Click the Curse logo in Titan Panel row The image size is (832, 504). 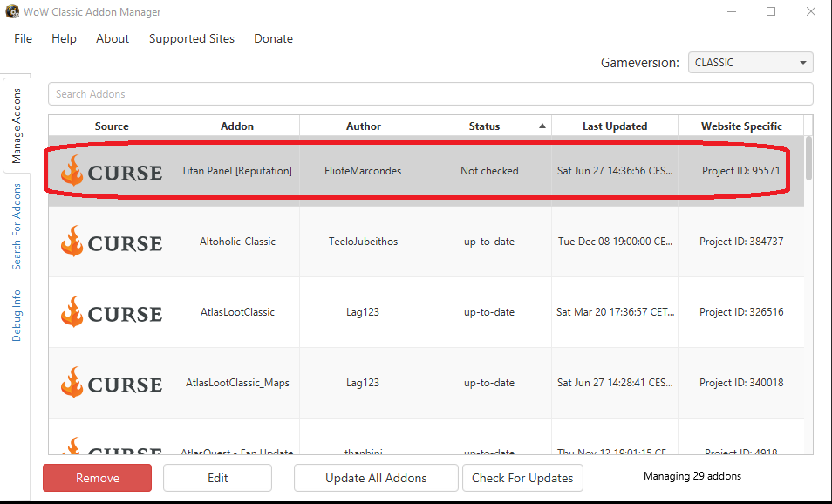(112, 171)
